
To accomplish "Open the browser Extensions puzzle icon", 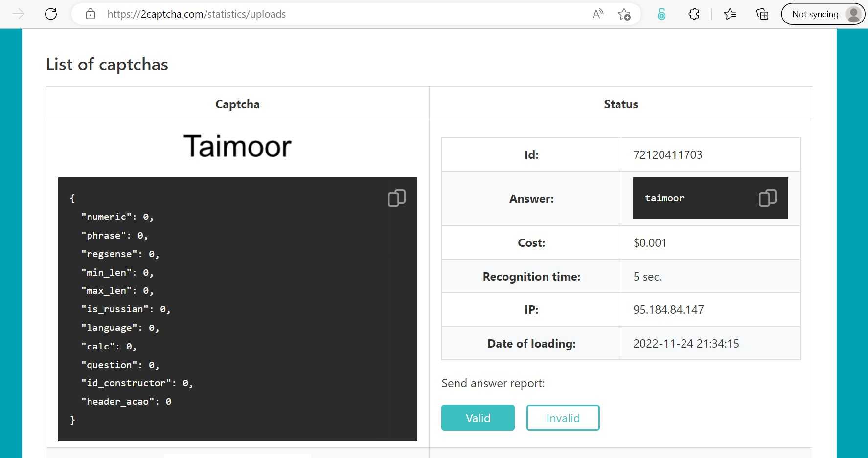I will coord(694,14).
